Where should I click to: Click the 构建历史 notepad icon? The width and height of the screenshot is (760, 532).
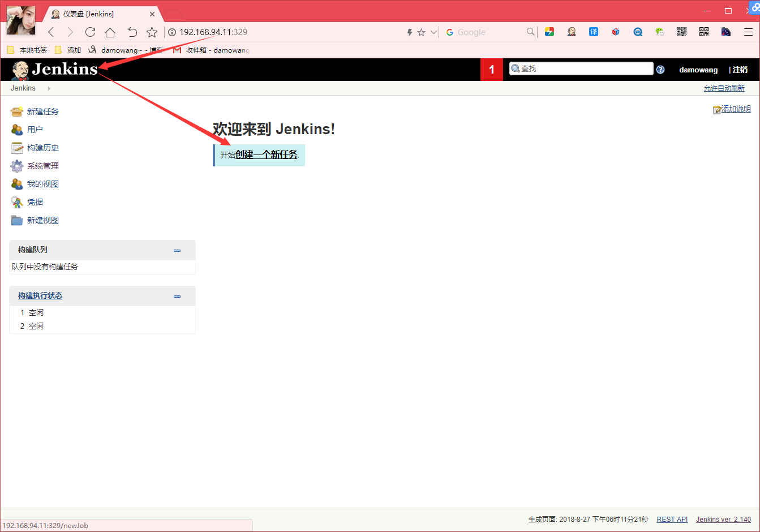point(17,148)
